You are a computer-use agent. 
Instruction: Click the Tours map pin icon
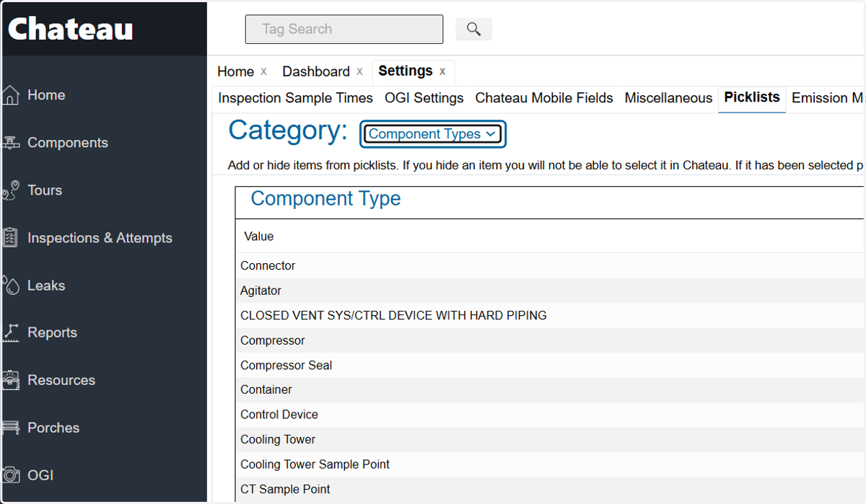pyautogui.click(x=9, y=190)
